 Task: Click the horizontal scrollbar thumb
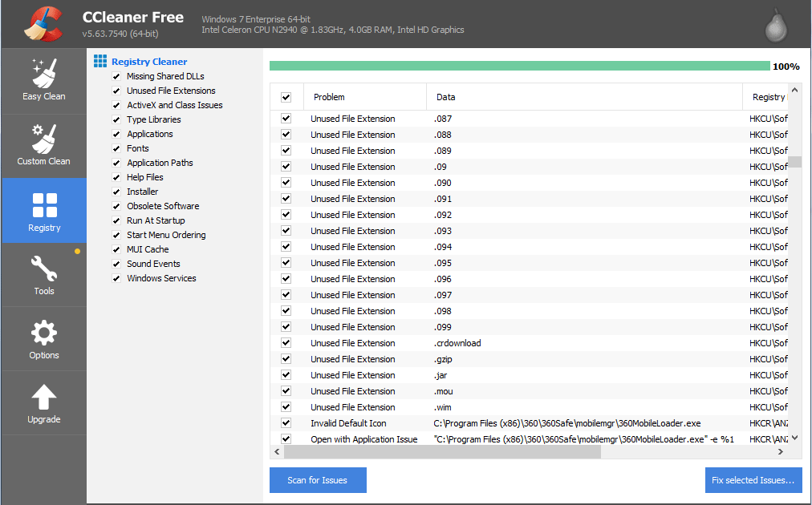pyautogui.click(x=442, y=452)
